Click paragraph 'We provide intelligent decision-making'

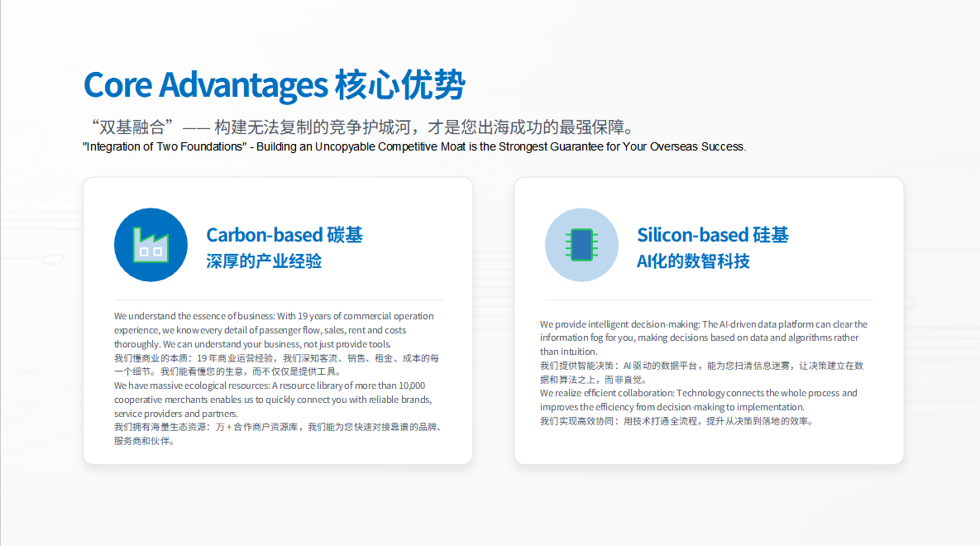(x=704, y=338)
